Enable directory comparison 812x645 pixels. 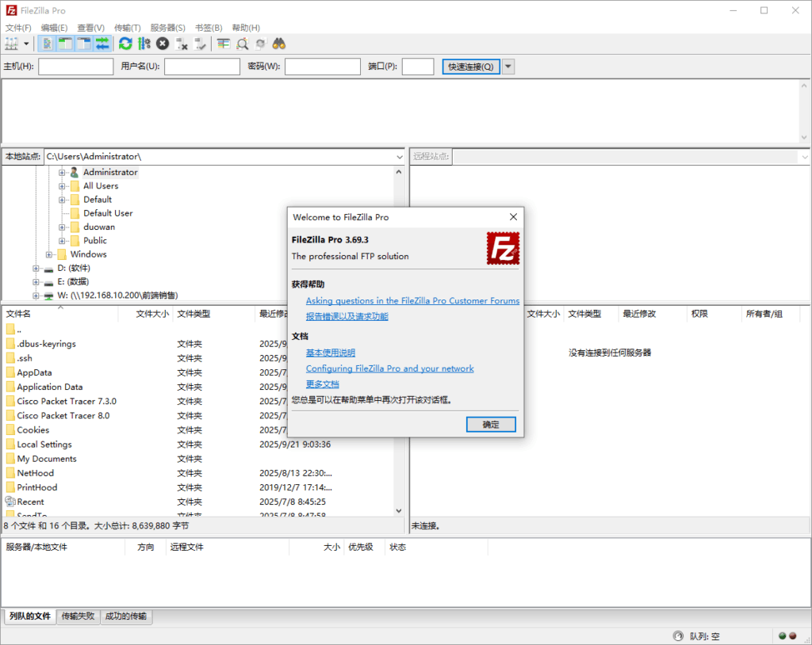tap(223, 44)
